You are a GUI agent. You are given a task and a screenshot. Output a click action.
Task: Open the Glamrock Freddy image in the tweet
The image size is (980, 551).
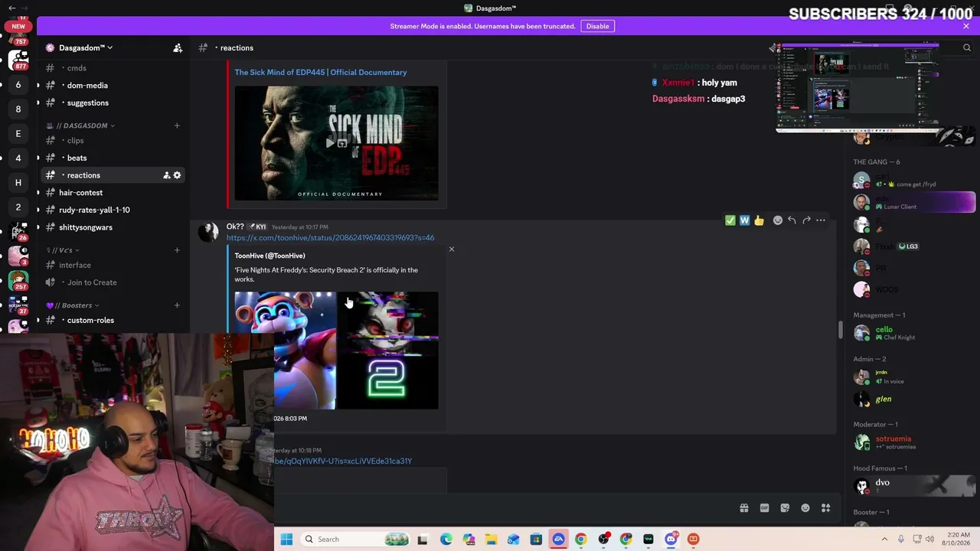285,350
